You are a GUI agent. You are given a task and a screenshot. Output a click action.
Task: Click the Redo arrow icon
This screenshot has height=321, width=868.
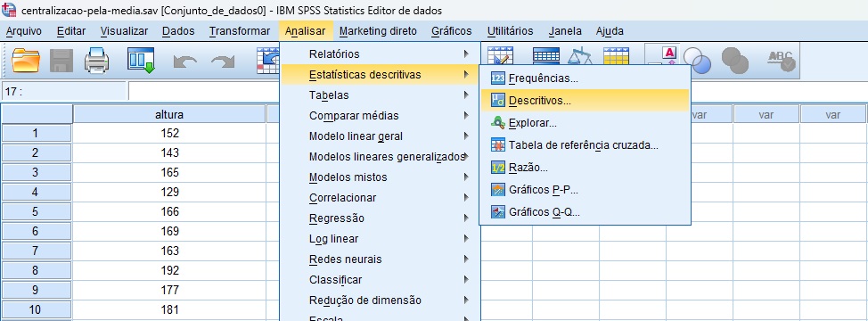[223, 62]
